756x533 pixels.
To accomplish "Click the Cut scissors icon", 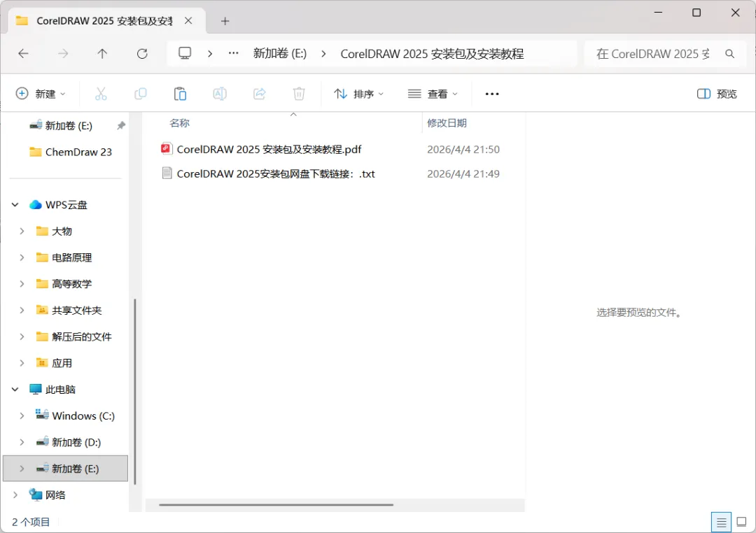I will 101,94.
